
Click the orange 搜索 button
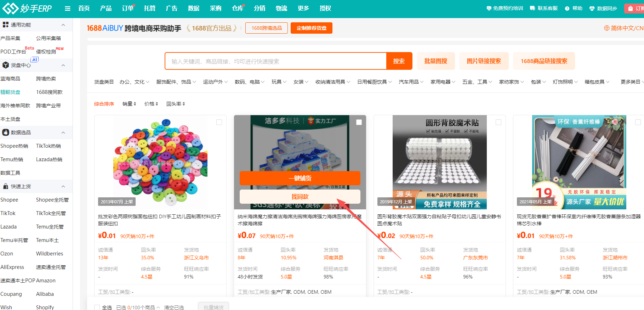[399, 61]
